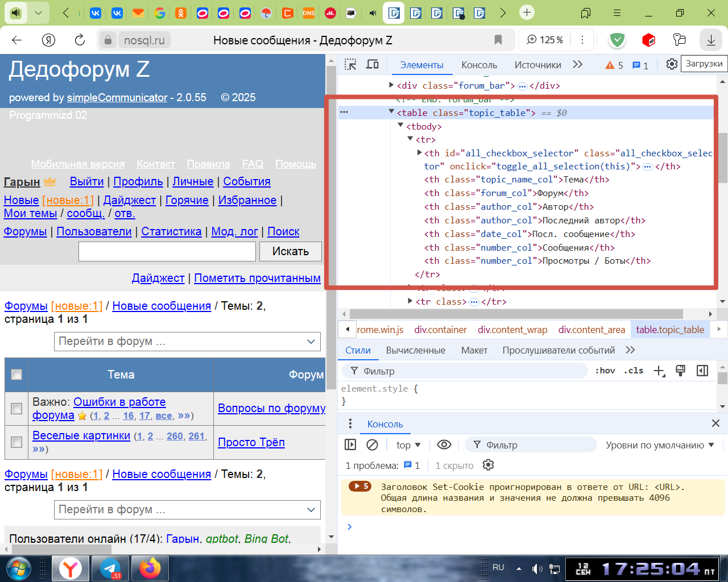Check the box for Веселые картинки topic

pyautogui.click(x=16, y=442)
